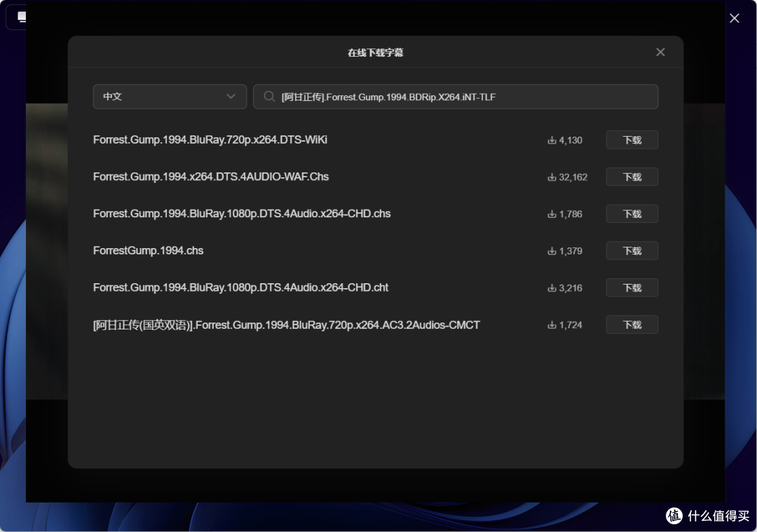Image resolution: width=757 pixels, height=532 pixels.
Task: Click the 在线下载字幕 dialog title
Action: coord(375,53)
